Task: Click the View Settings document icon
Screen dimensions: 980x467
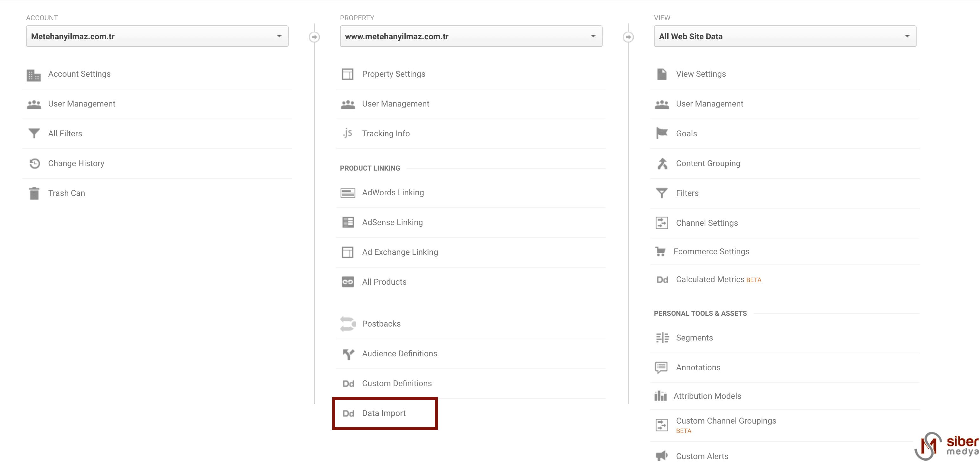Action: (662, 74)
